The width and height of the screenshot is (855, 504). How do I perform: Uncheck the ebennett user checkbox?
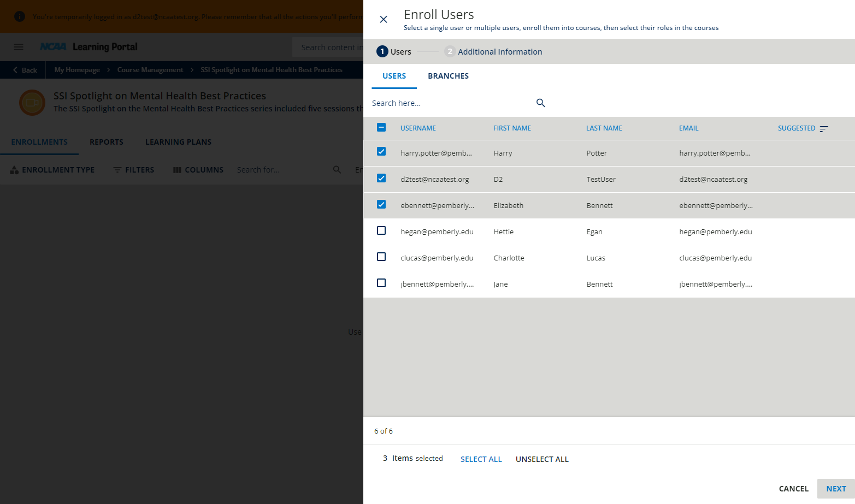(x=381, y=204)
